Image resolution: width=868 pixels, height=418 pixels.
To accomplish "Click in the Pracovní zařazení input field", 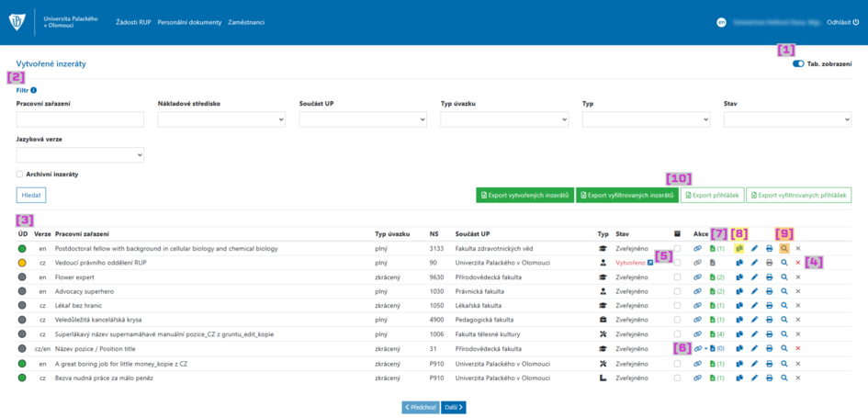I will click(x=80, y=119).
